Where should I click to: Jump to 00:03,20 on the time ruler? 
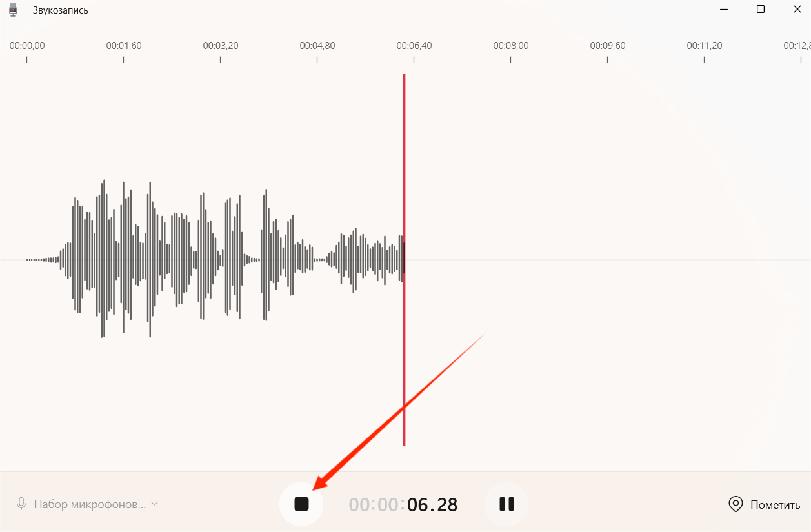(221, 46)
